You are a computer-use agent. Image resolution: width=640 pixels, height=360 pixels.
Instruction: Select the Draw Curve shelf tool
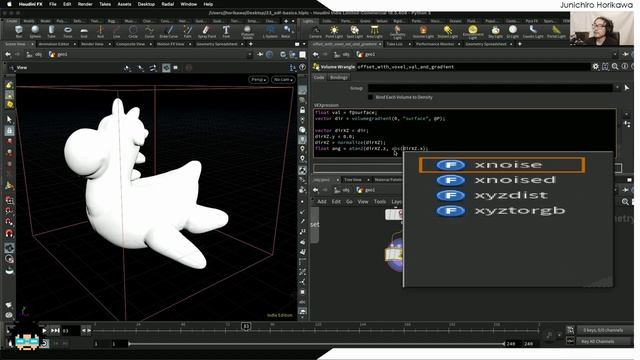[169, 31]
